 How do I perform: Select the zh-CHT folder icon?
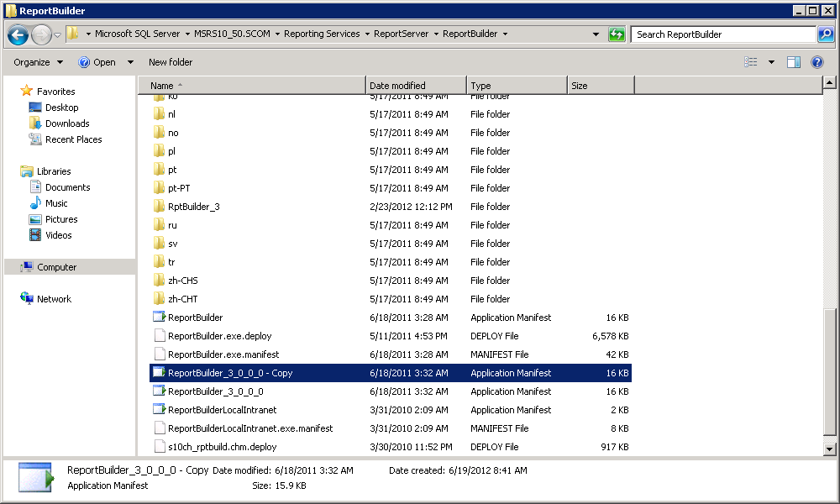(159, 299)
